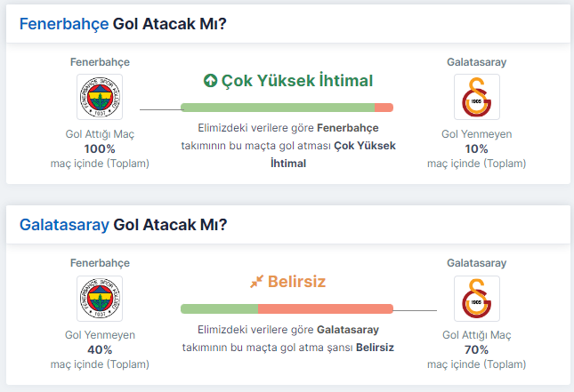The width and height of the screenshot is (574, 392).
Task: Click the red portion of top probability bar
Action: (384, 108)
